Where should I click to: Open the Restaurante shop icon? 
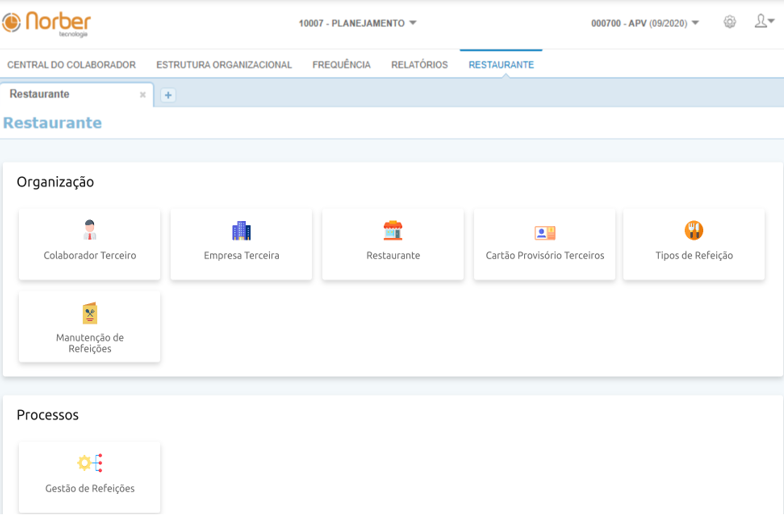(393, 231)
